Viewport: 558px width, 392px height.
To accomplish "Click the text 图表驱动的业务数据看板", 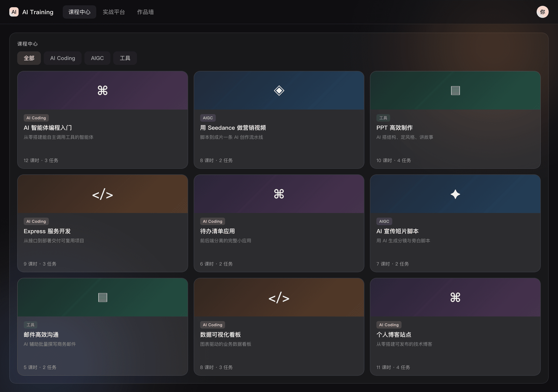I will [226, 344].
